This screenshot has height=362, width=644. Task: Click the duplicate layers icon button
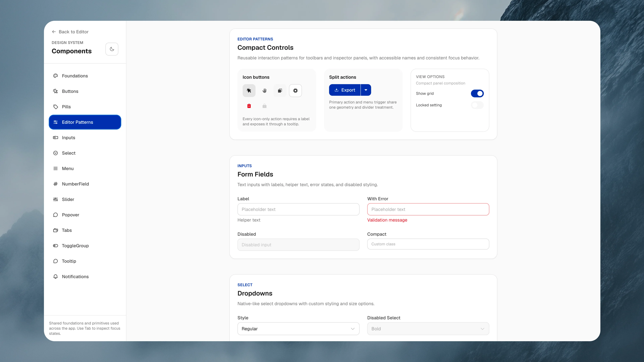pyautogui.click(x=280, y=90)
